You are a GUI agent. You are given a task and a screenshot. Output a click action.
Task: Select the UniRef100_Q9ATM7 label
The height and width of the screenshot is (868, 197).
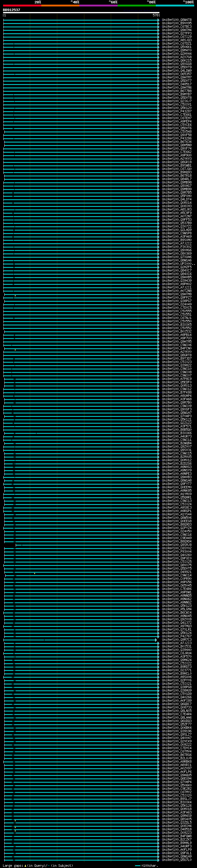[176, 78]
